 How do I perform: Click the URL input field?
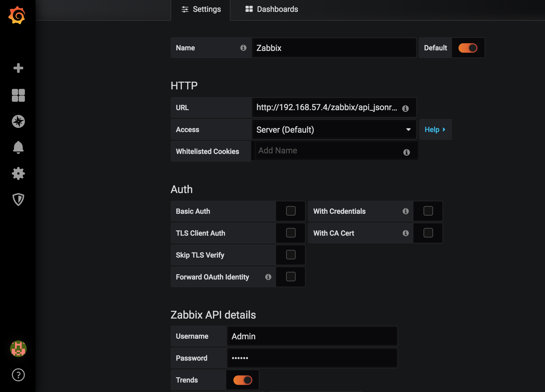coord(334,108)
